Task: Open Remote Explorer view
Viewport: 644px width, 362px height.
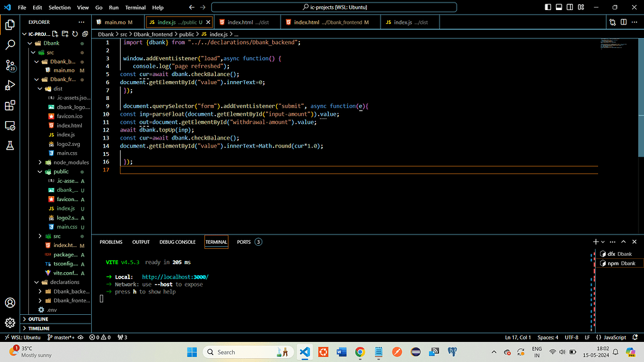Action: click(x=10, y=126)
